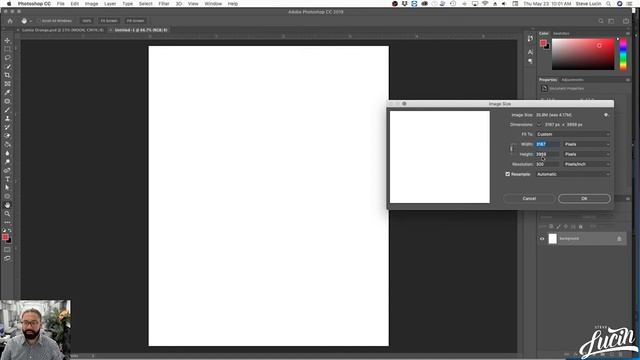Open the Layer menu

coord(110,4)
